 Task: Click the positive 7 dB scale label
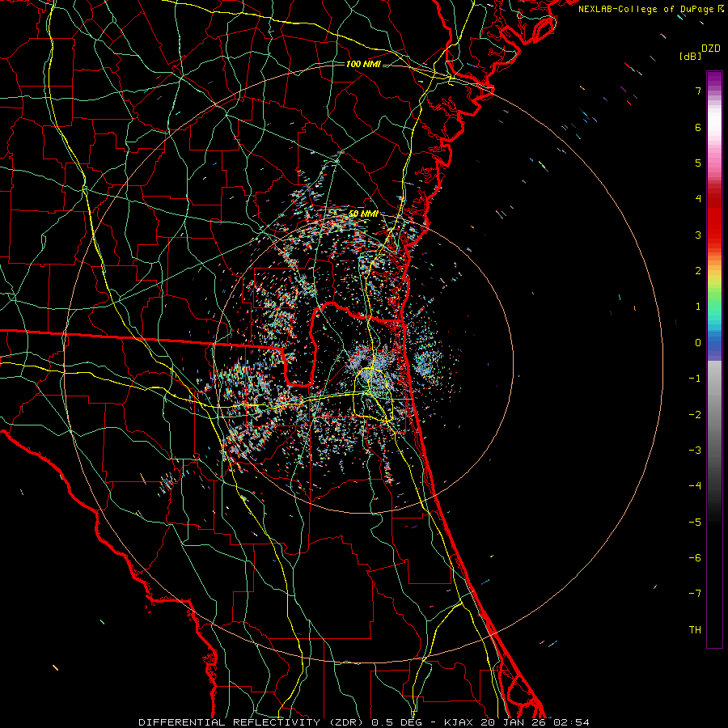698,91
